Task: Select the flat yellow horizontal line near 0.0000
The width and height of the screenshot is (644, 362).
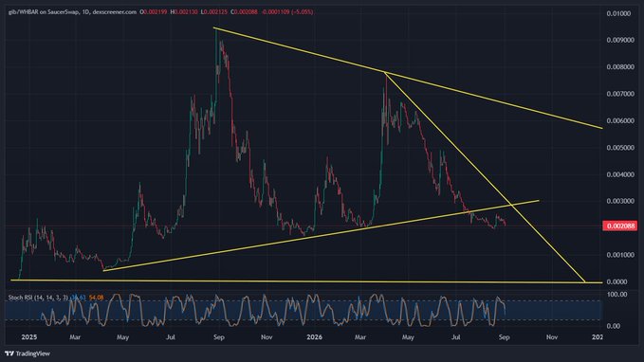Action: (x=306, y=281)
